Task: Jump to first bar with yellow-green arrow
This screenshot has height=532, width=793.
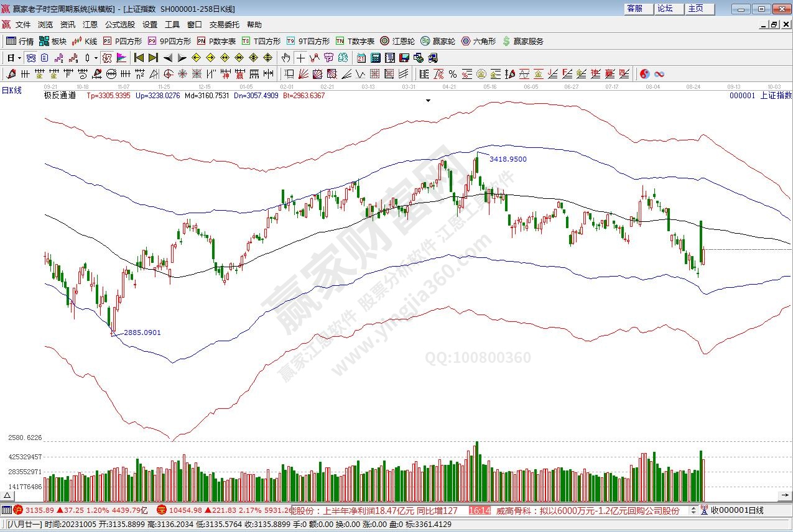Action: [139, 58]
